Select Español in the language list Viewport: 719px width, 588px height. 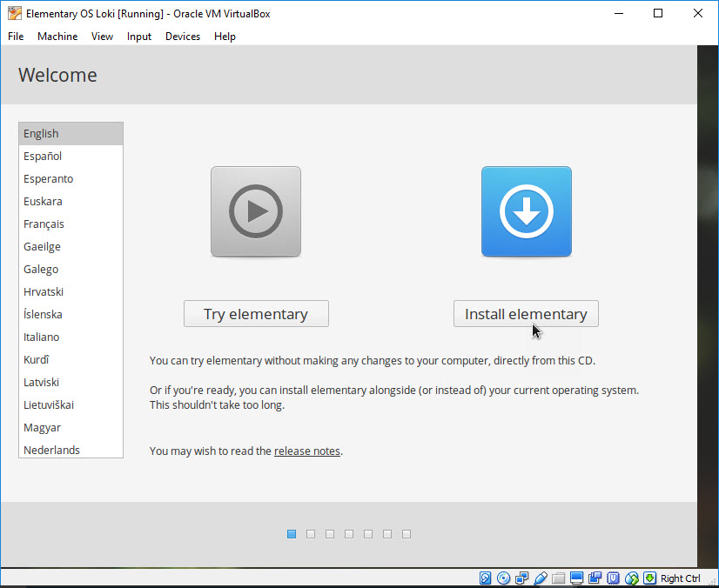point(71,156)
